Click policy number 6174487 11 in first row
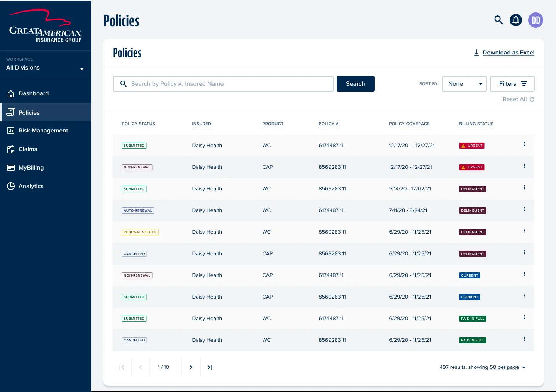This screenshot has width=556, height=392. pyautogui.click(x=331, y=146)
